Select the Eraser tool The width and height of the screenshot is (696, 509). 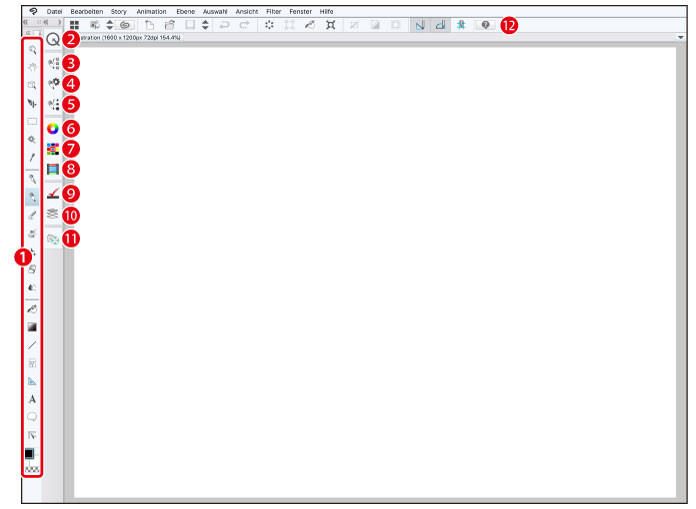[32, 269]
